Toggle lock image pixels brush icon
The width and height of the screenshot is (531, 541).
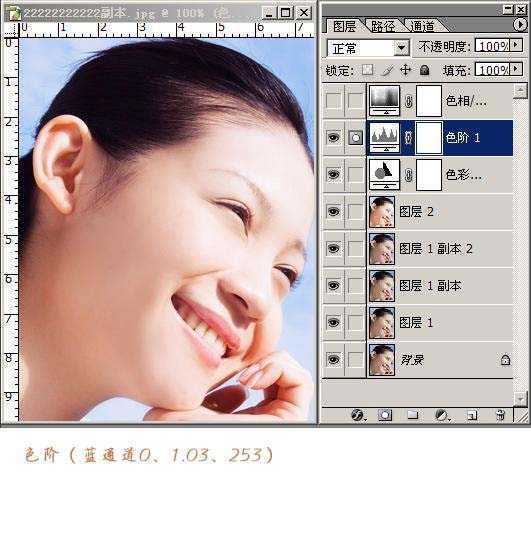click(387, 70)
